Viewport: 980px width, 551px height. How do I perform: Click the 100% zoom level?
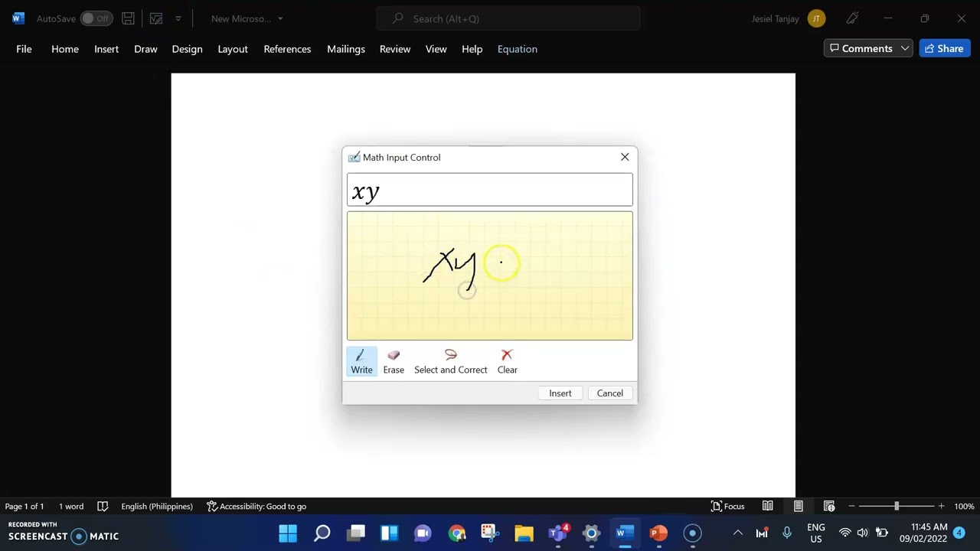(964, 507)
